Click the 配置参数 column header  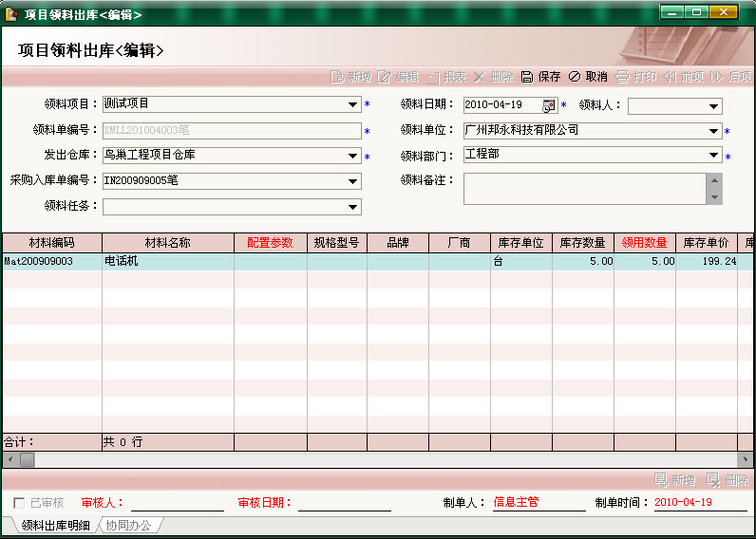[271, 243]
